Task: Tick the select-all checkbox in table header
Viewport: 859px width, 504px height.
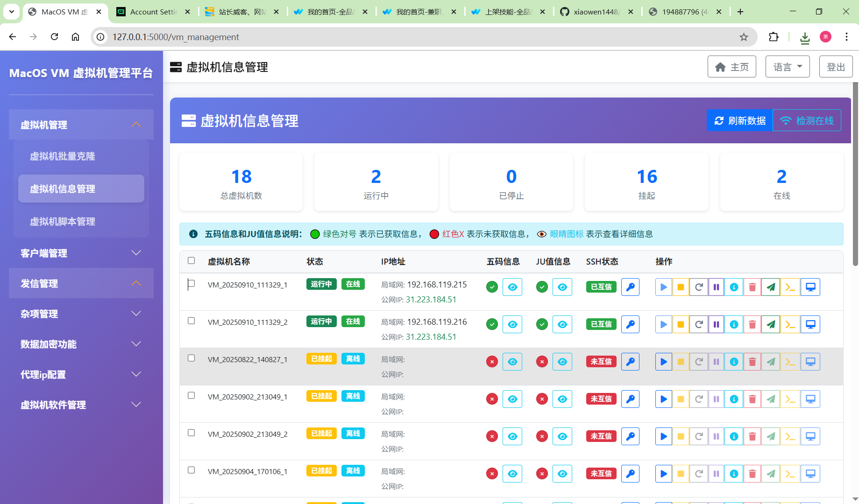Action: coord(191,260)
